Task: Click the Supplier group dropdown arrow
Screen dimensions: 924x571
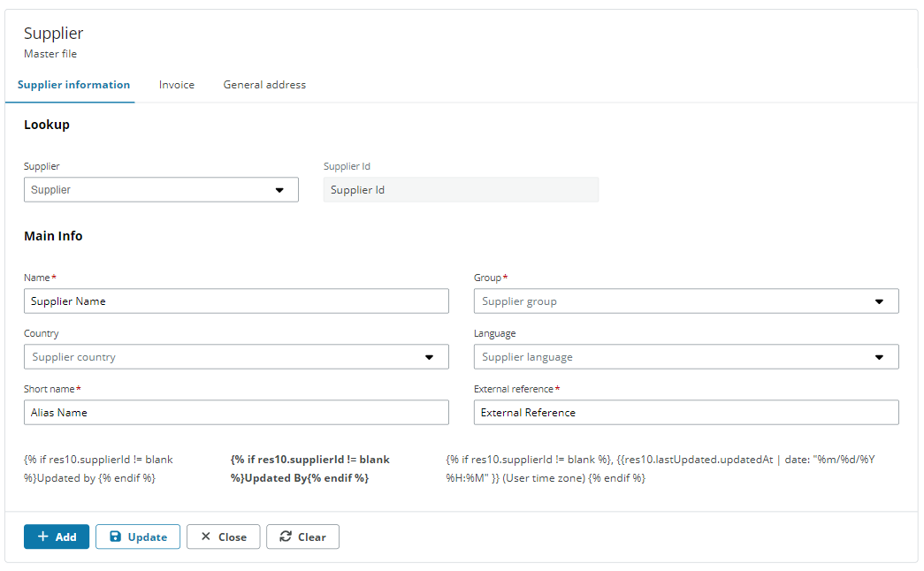Action: 880,301
